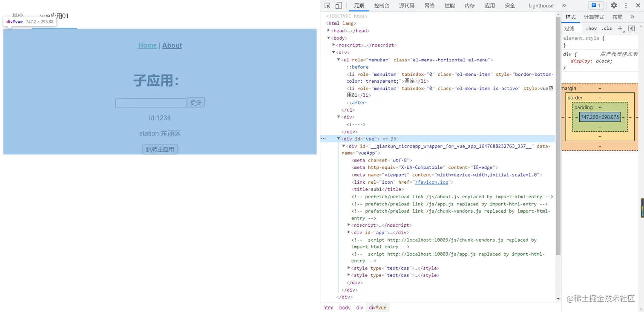Collapse the ul menubar element node
The width and height of the screenshot is (644, 312).
339,60
